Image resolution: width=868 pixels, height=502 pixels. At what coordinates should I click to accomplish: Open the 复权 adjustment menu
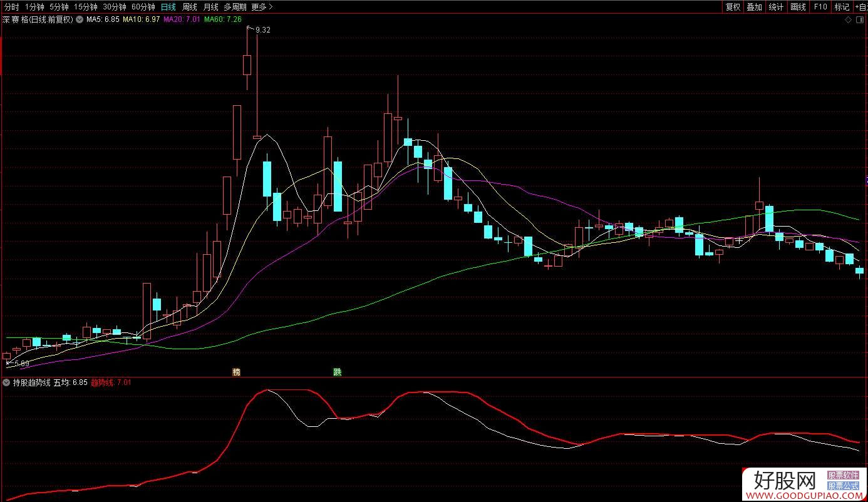[733, 7]
